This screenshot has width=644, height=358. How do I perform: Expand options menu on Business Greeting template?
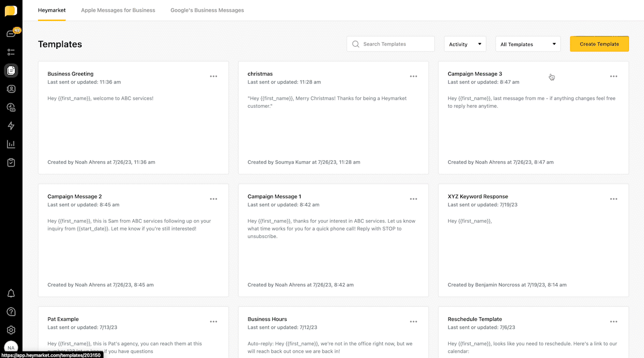[214, 76]
